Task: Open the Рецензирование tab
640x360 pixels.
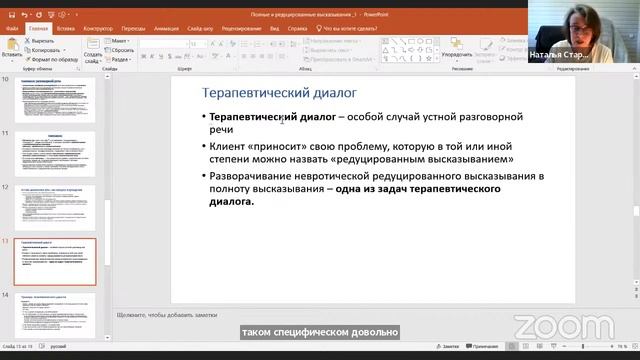Action: tap(241, 29)
